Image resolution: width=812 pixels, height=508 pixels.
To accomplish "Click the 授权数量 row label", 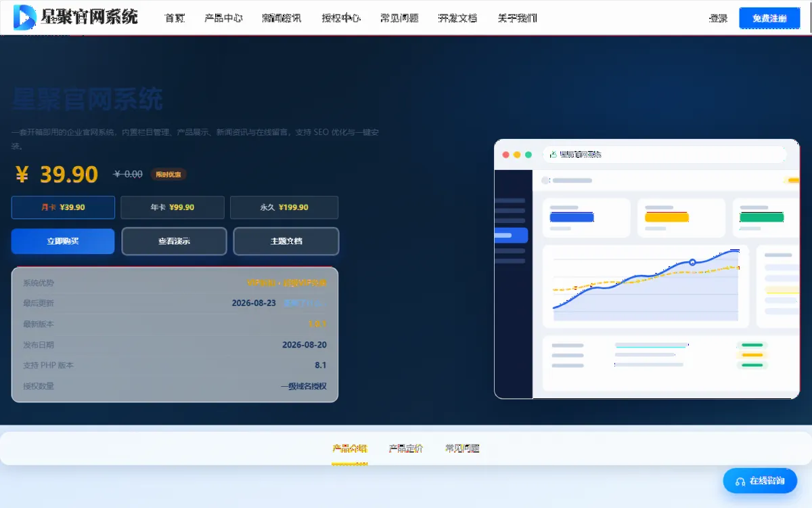I will pos(39,386).
